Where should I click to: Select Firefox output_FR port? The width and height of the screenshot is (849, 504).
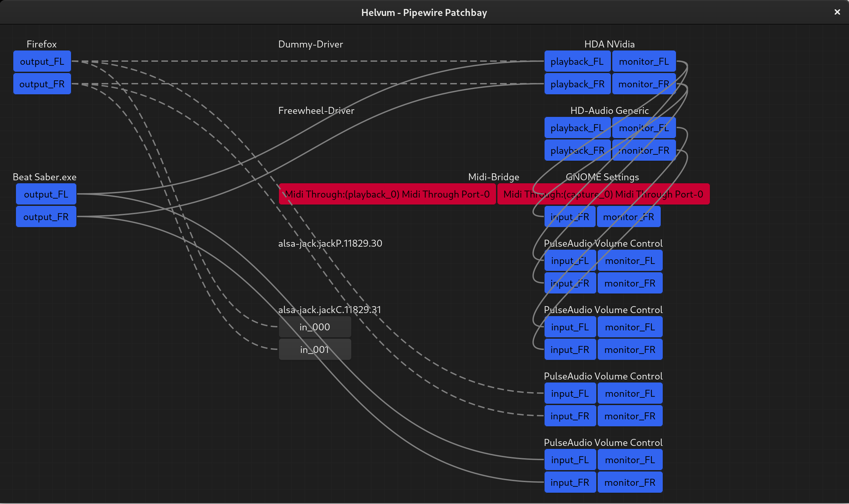coord(42,84)
